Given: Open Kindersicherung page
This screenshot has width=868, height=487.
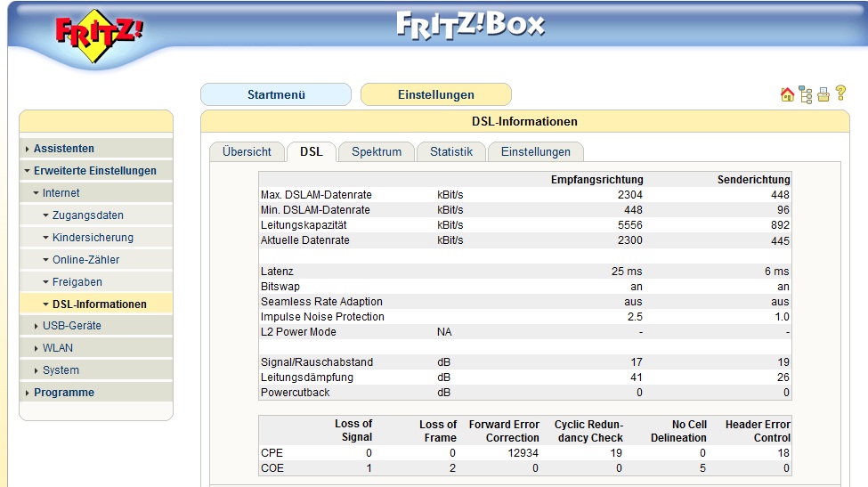Looking at the screenshot, I should coord(93,237).
